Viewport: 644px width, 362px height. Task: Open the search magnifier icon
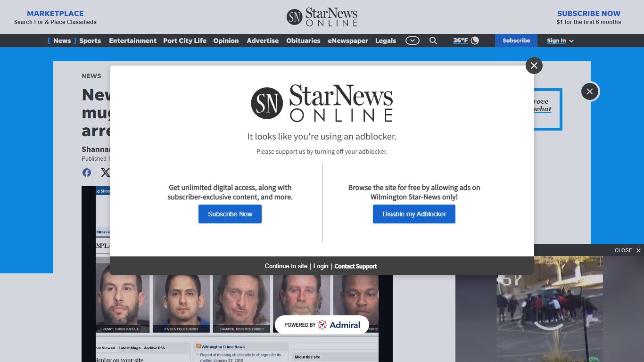[x=433, y=41]
